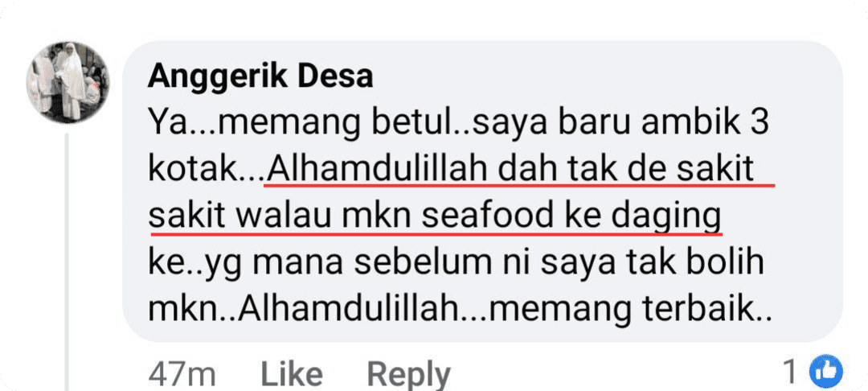The image size is (868, 391).
Task: View the reaction count number 1
Action: pos(792,372)
